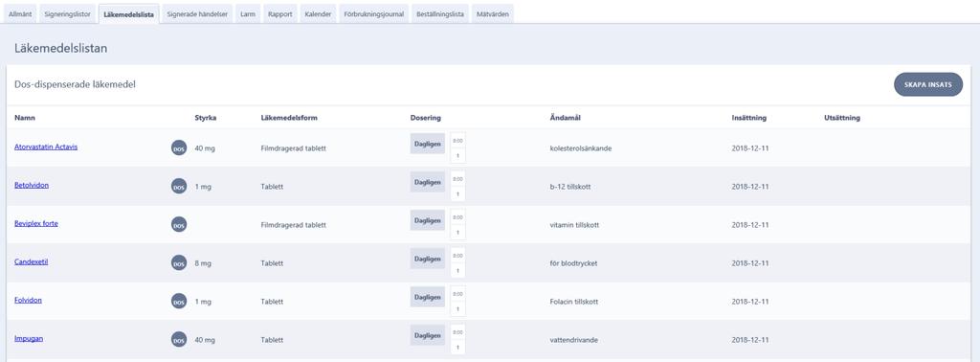Click the Folvidon medication link

coord(28,300)
